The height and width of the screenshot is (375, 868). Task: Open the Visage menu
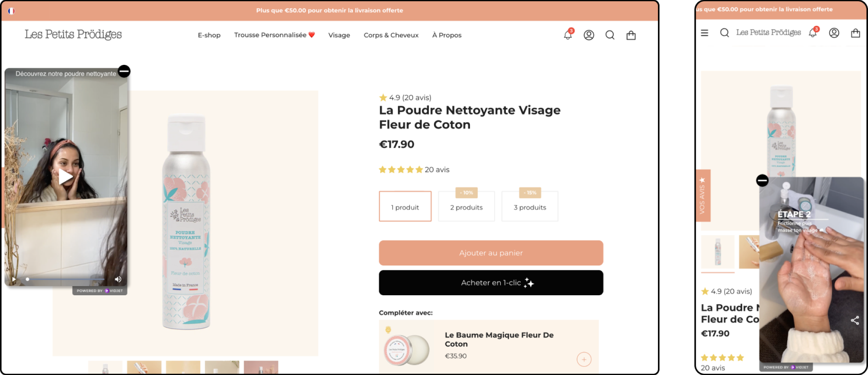click(339, 35)
